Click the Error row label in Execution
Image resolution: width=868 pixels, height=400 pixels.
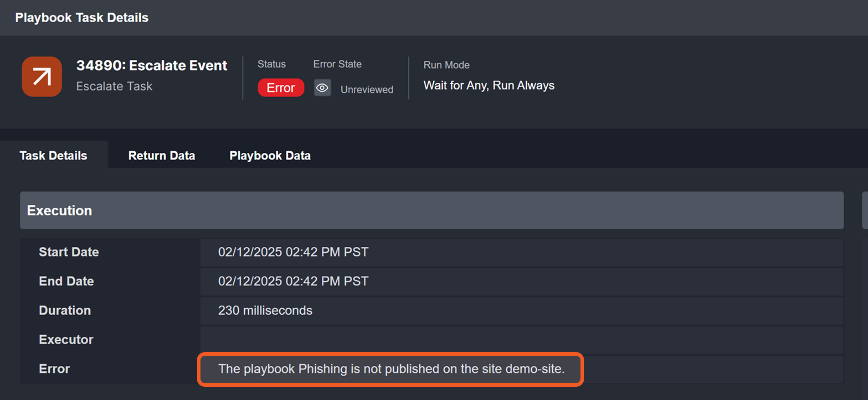click(x=54, y=369)
